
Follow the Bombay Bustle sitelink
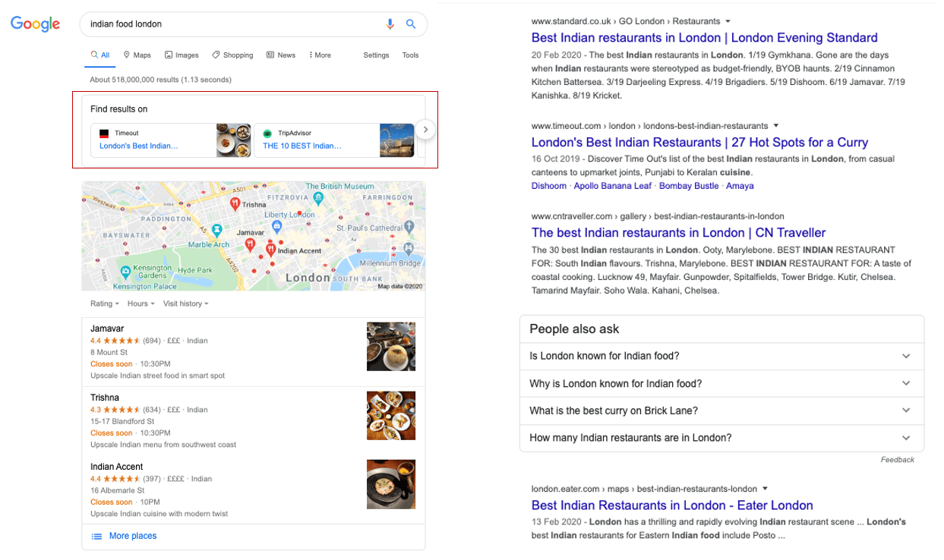689,186
